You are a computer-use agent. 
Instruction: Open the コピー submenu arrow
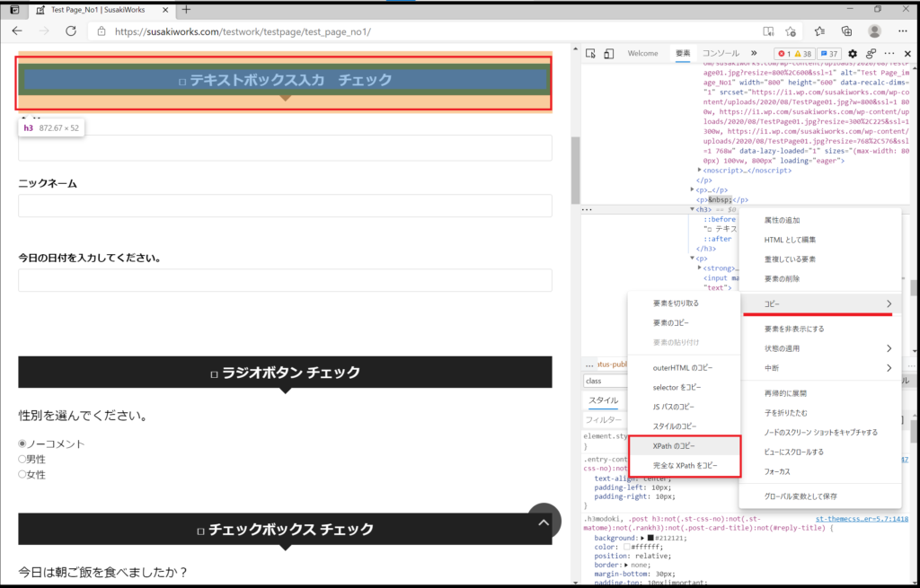(889, 303)
